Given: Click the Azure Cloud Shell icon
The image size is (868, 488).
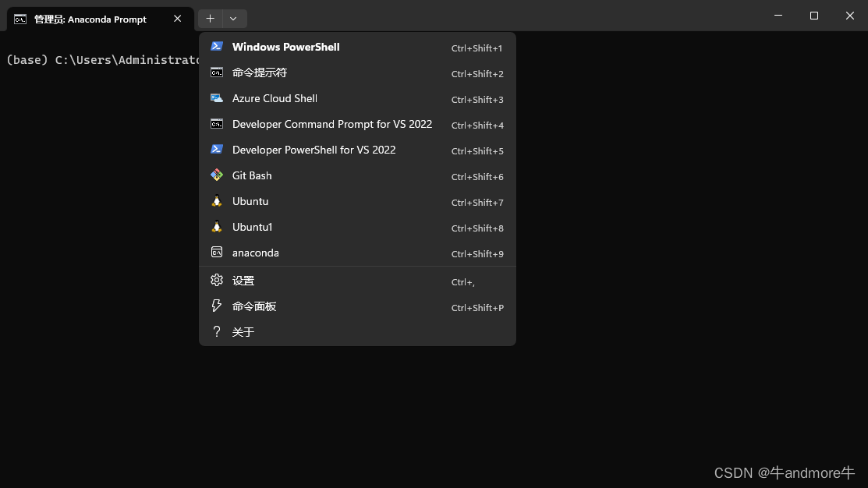Looking at the screenshot, I should click(x=217, y=98).
